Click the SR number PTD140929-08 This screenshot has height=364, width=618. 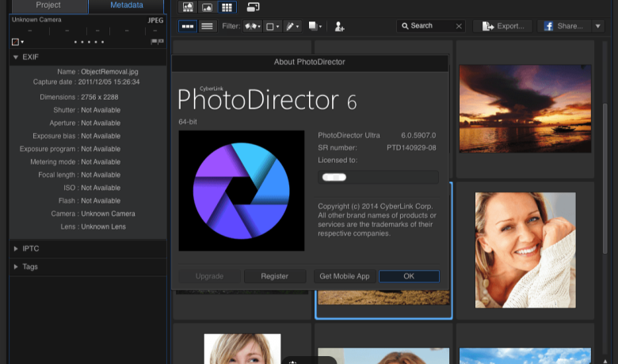tap(411, 148)
